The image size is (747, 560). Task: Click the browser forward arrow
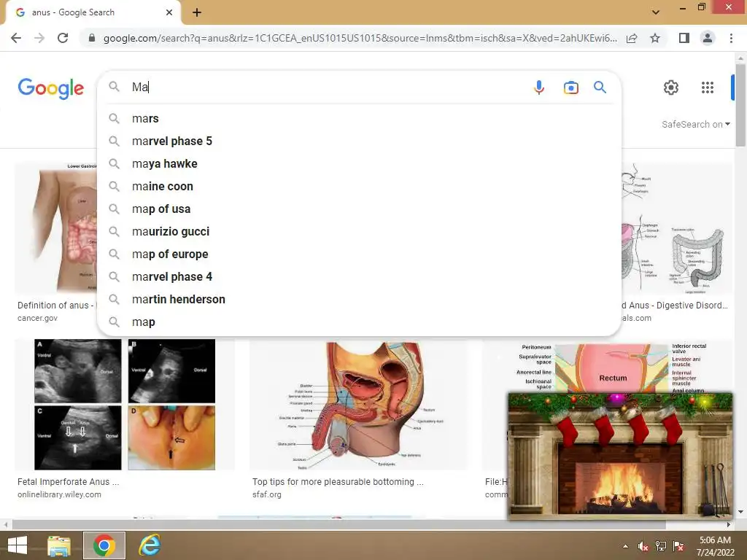point(39,38)
